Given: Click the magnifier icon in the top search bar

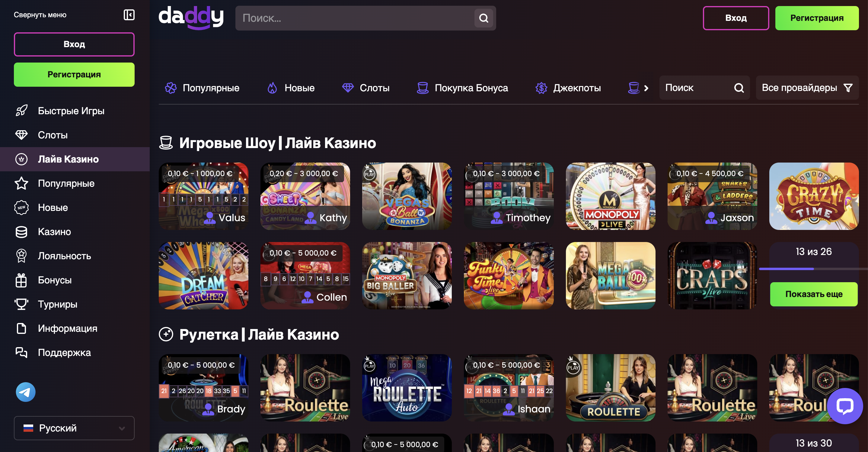Looking at the screenshot, I should pos(483,18).
